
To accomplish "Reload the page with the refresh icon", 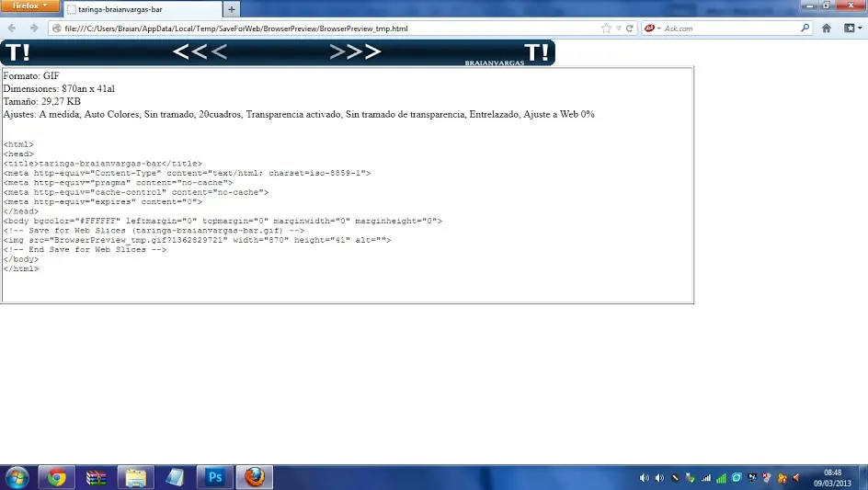I will click(630, 28).
